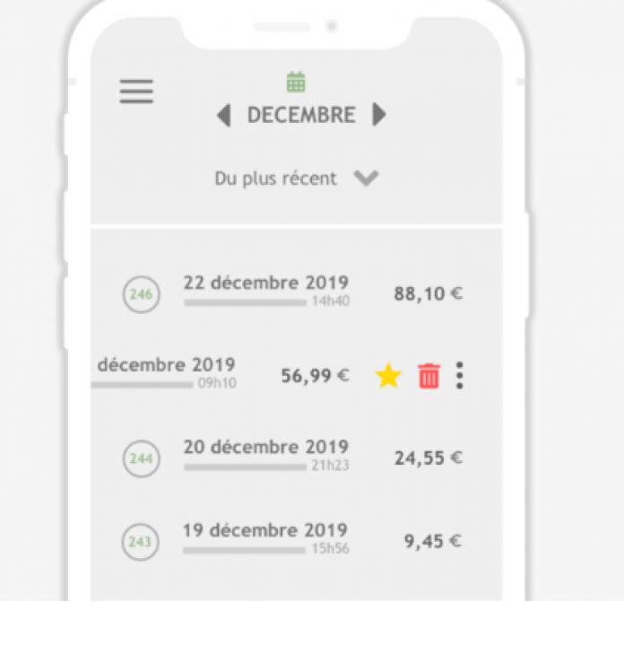Screen dimensions: 624x672
Task: Tap the 88,10 € amount
Action: click(x=428, y=294)
